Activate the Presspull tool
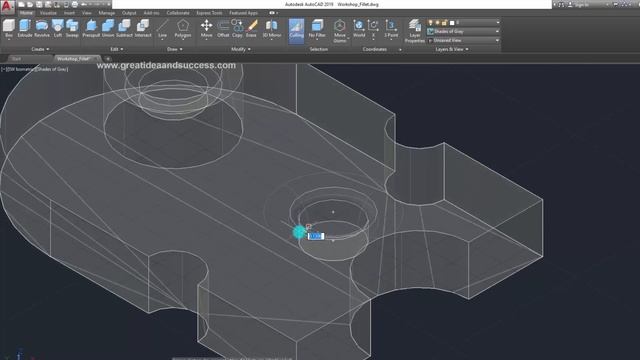Viewport: 640px width, 360px height. click(91, 28)
